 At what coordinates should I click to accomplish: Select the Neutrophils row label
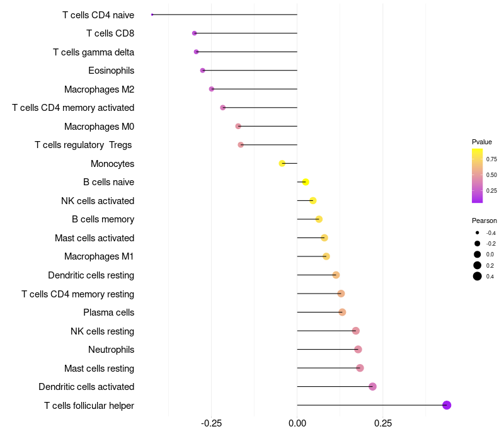[x=112, y=350]
